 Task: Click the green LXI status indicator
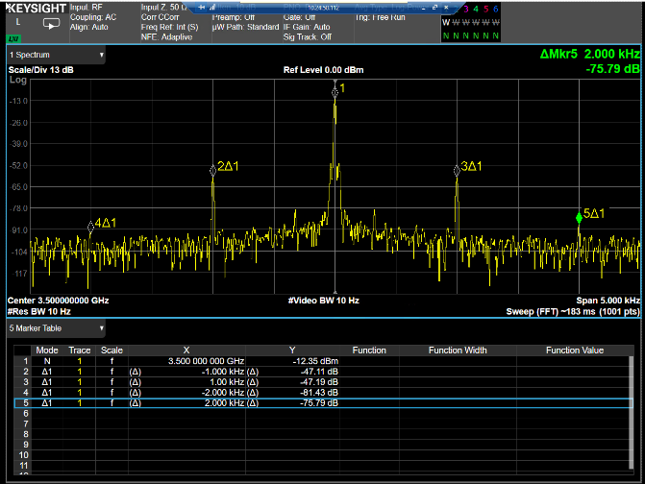(x=13, y=39)
